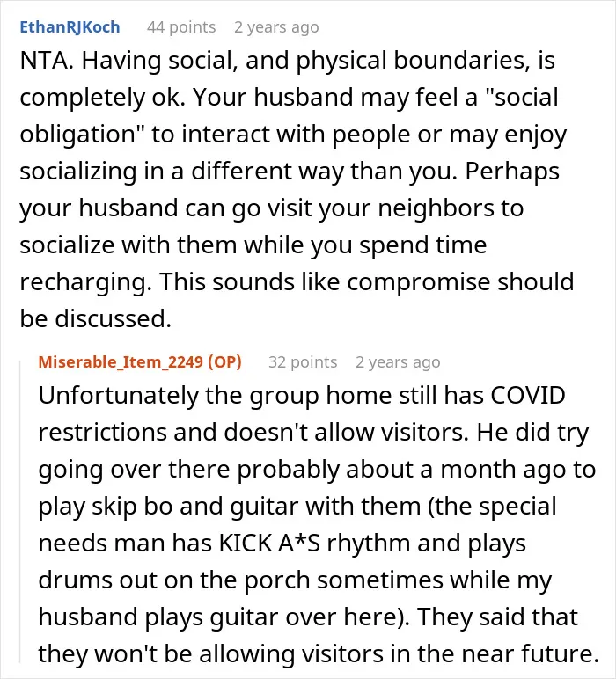Click the 44 points score label
The width and height of the screenshot is (616, 679).
[181, 27]
